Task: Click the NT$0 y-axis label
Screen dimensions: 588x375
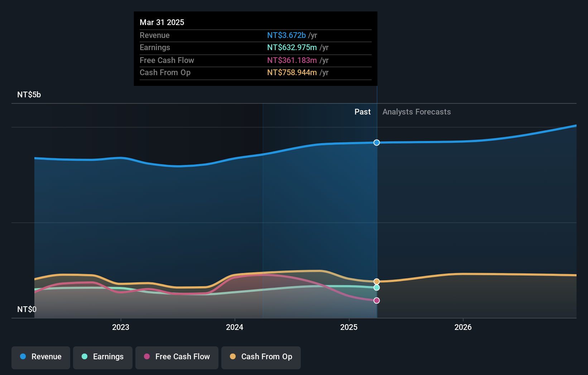Action: [27, 309]
